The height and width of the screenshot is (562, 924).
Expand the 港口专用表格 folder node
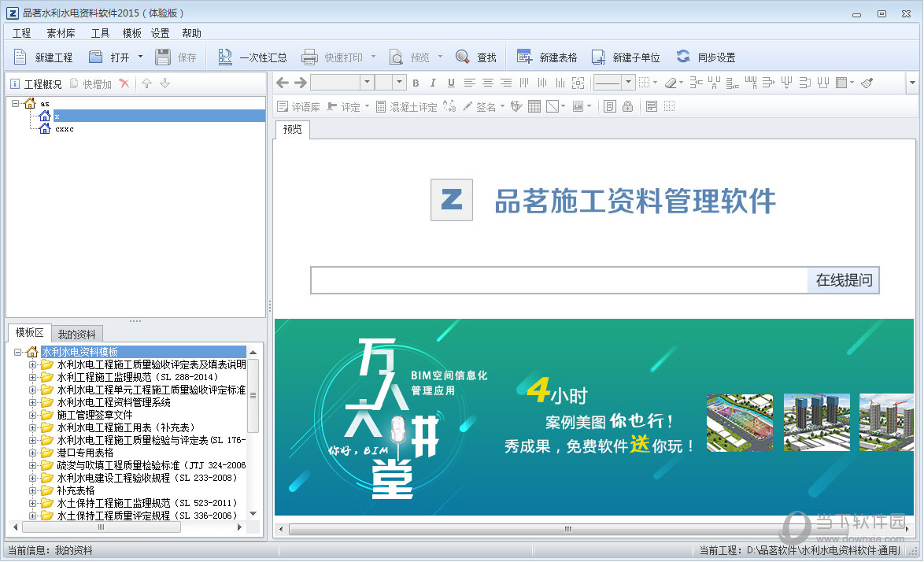point(33,453)
